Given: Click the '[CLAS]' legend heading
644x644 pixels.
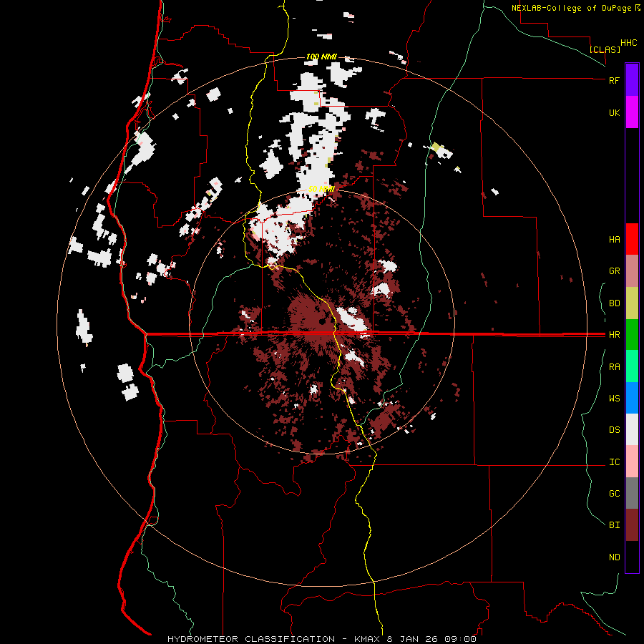Looking at the screenshot, I should [605, 49].
